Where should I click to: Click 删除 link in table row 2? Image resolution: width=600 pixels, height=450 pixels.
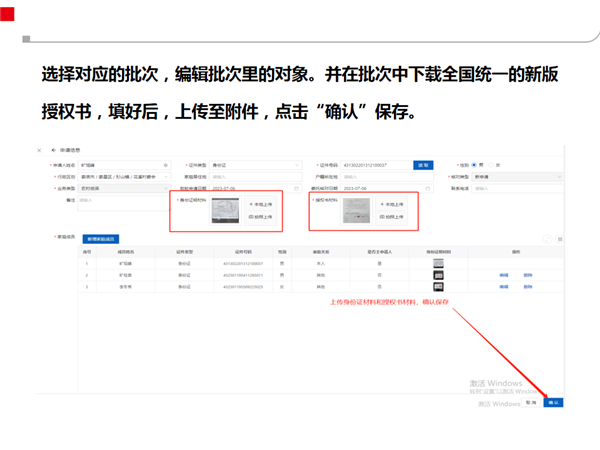pos(528,275)
